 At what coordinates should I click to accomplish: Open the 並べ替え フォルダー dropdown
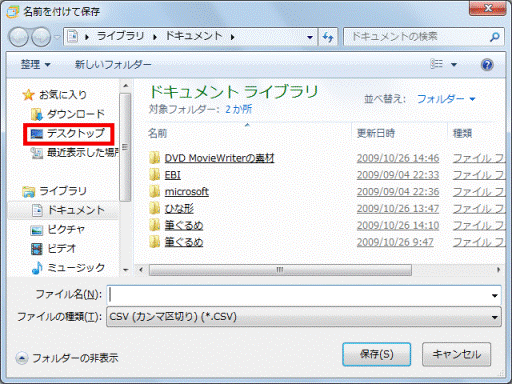pyautogui.click(x=446, y=99)
